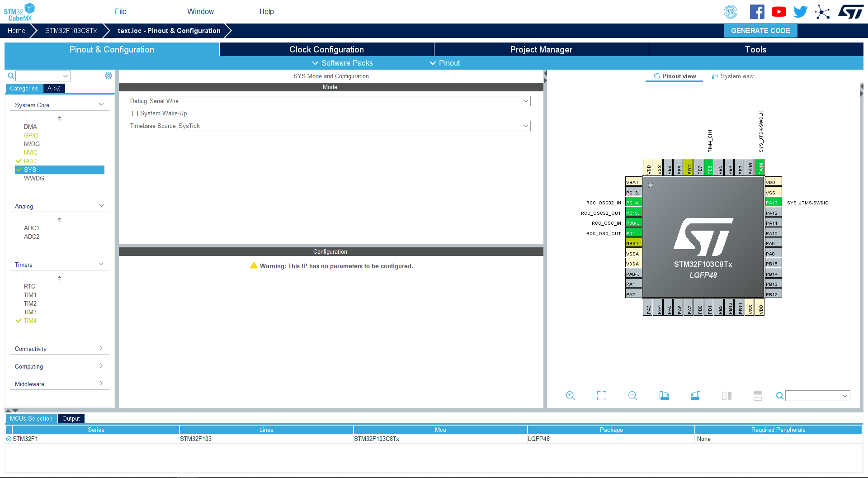Image resolution: width=868 pixels, height=478 pixels.
Task: Click the sort arrows under Analog
Action: point(59,220)
